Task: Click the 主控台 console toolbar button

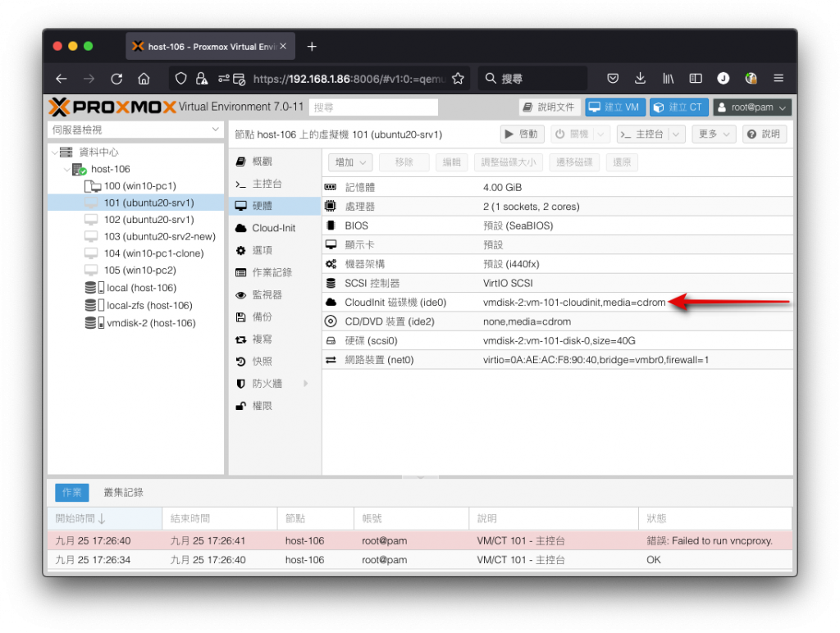Action: 643,134
